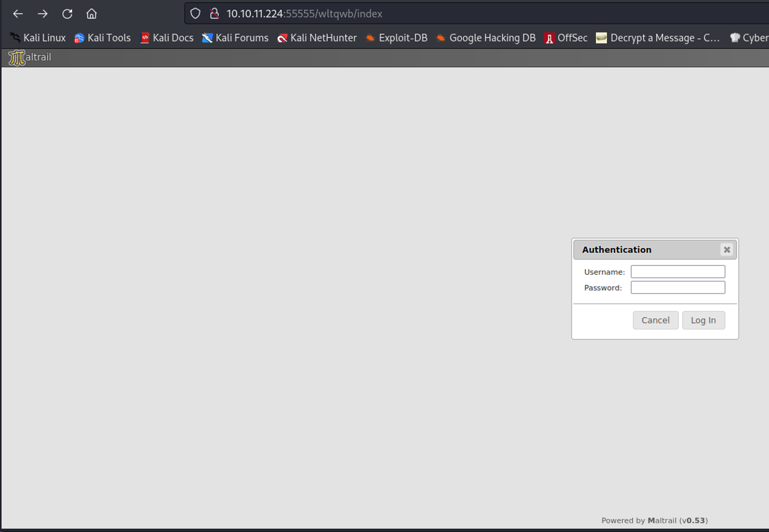The image size is (769, 532).
Task: Click the Maltrail logo in header
Action: (30, 57)
